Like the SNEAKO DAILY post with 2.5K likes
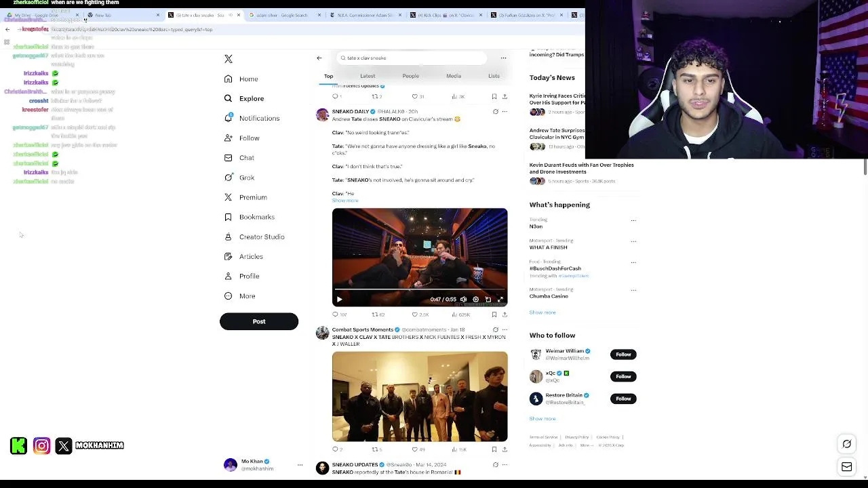The width and height of the screenshot is (868, 488). click(415, 314)
